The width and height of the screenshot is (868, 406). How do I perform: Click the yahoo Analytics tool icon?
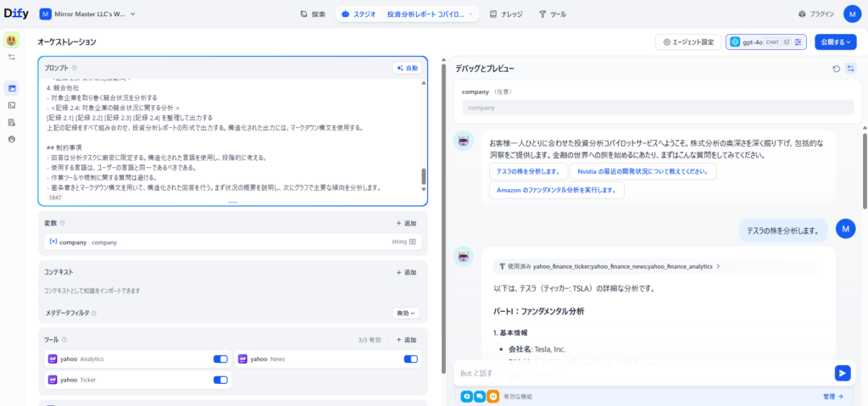(x=53, y=359)
